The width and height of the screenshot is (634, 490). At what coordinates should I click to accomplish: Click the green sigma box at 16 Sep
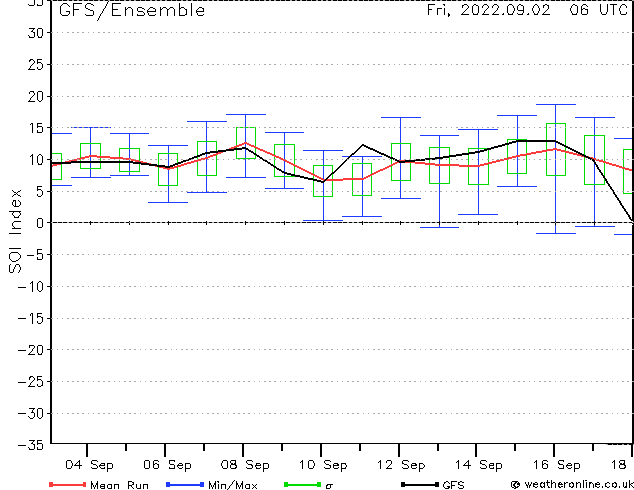(556, 149)
